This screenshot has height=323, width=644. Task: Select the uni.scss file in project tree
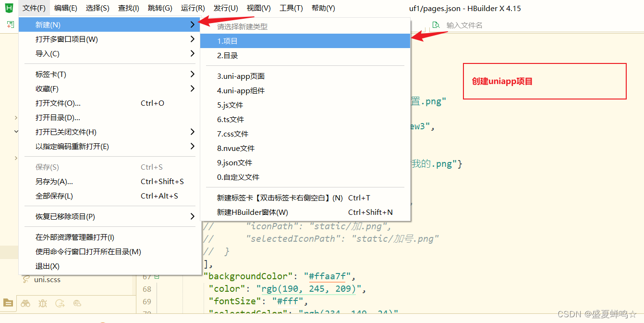point(47,279)
